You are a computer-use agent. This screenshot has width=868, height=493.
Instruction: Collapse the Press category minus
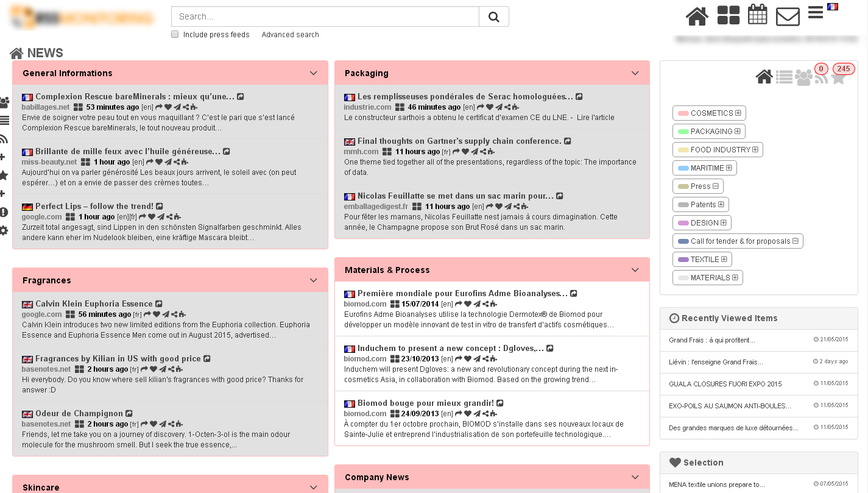[x=716, y=186]
